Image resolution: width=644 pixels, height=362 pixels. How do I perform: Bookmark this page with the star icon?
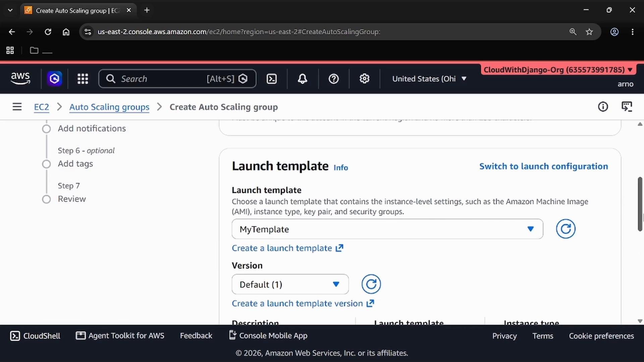pos(589,32)
